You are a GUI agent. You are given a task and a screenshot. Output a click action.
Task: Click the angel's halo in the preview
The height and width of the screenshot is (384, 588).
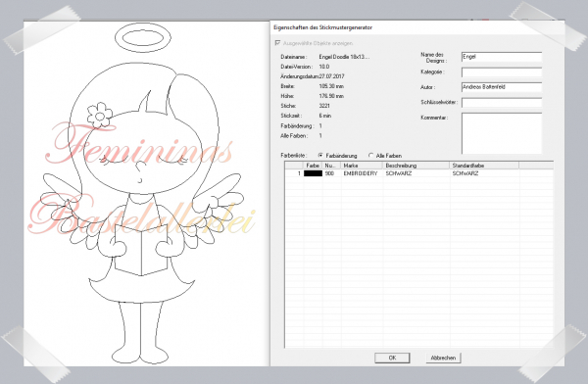[x=143, y=38]
